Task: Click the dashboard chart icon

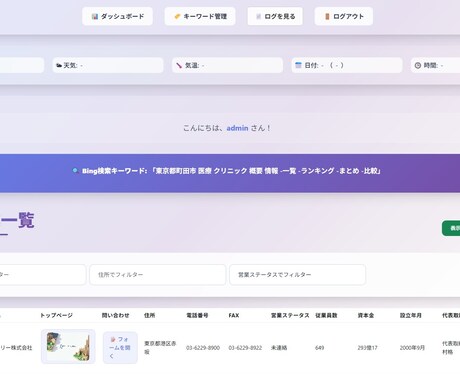Action: [95, 16]
